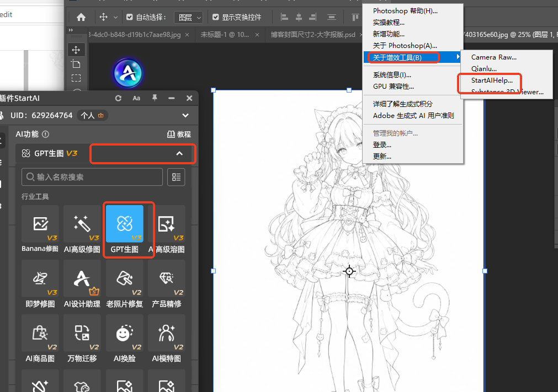Click the 个人 account badge

tap(92, 115)
